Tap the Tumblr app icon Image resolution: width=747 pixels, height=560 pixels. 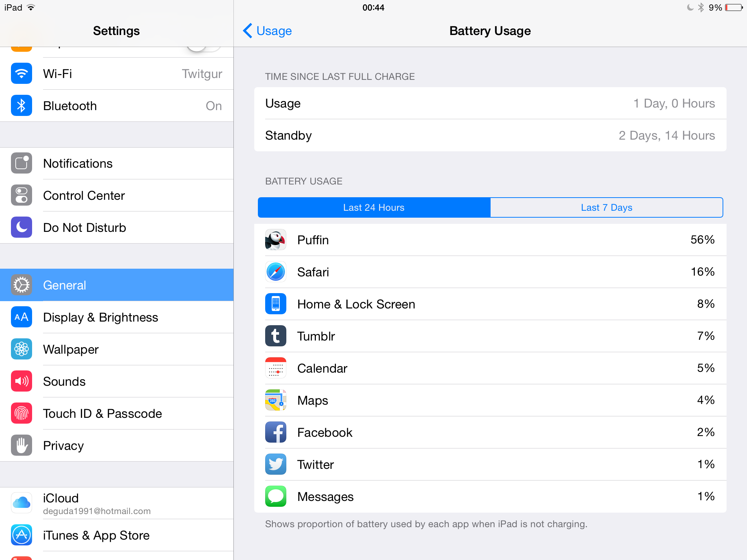click(x=276, y=336)
